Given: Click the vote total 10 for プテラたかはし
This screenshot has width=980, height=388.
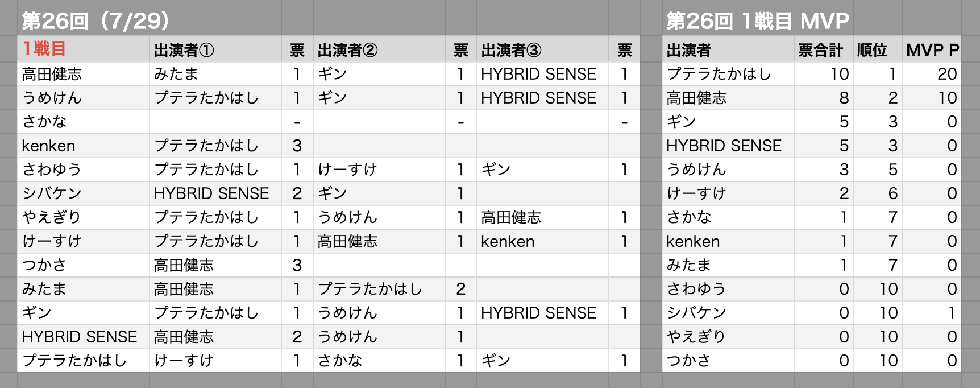Looking at the screenshot, I should coord(840,74).
